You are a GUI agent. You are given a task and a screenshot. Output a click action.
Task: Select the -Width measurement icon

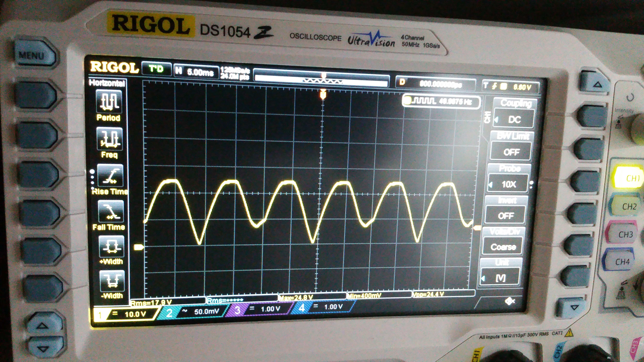[112, 281]
